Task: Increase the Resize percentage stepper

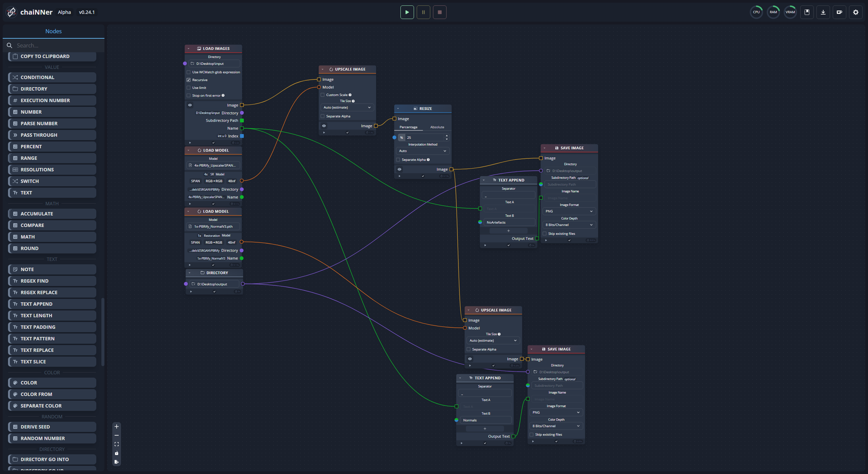Action: tap(447, 136)
